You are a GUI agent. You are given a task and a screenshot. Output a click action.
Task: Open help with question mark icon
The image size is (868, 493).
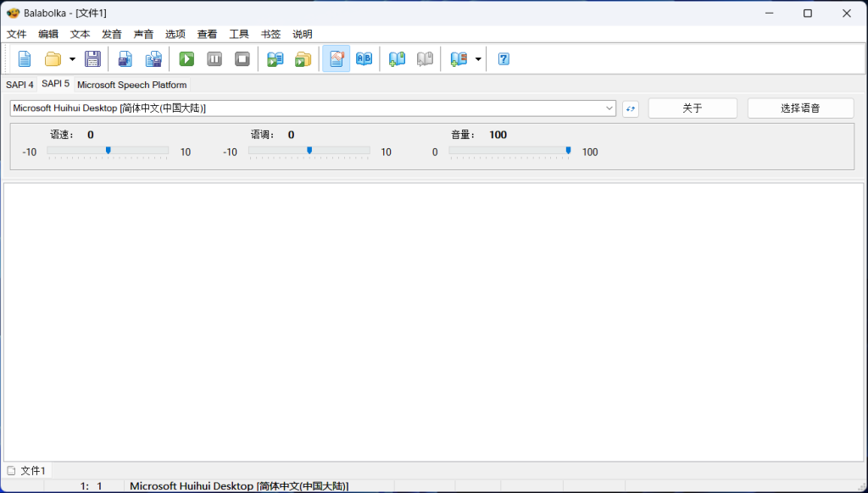click(x=504, y=58)
